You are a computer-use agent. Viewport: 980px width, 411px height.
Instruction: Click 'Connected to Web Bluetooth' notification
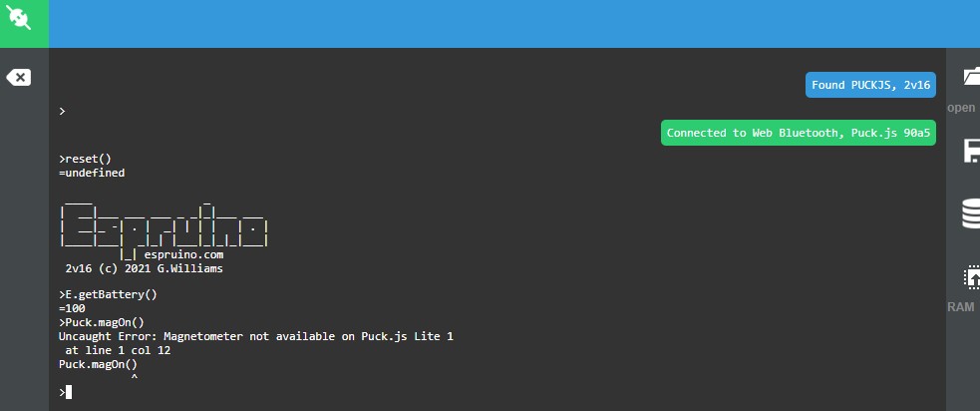[x=799, y=133]
